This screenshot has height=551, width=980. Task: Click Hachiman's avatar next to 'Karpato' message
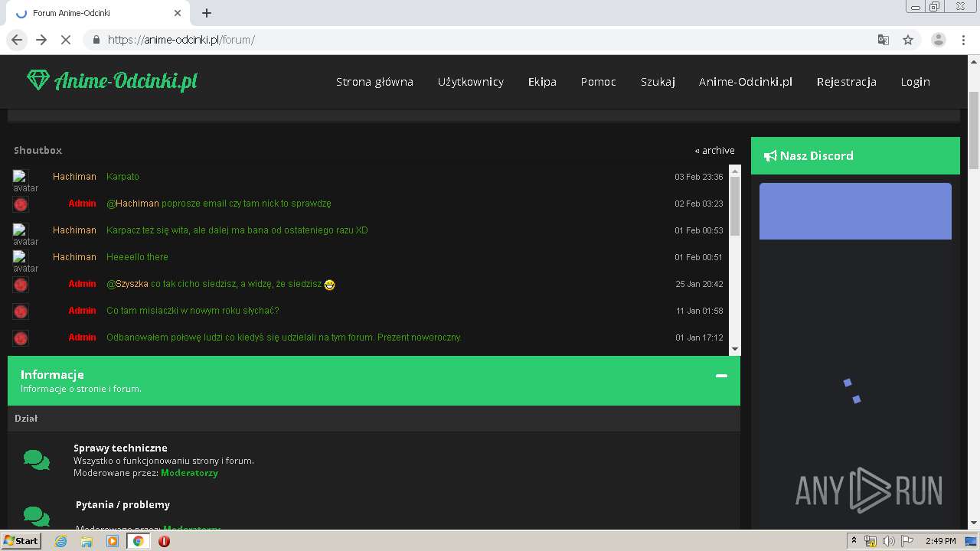click(25, 181)
